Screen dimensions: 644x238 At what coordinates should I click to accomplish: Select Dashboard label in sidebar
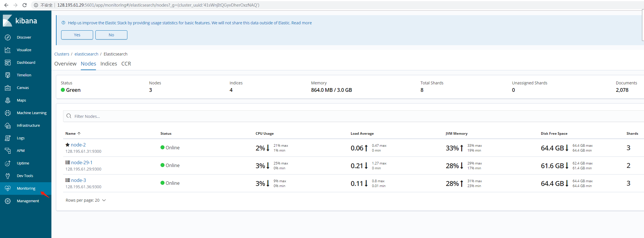click(x=26, y=63)
